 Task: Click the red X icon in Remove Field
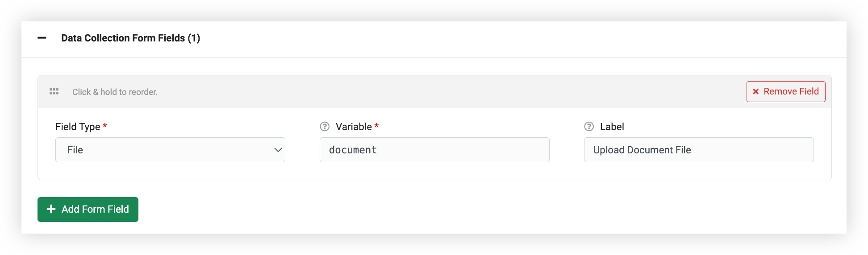click(755, 91)
